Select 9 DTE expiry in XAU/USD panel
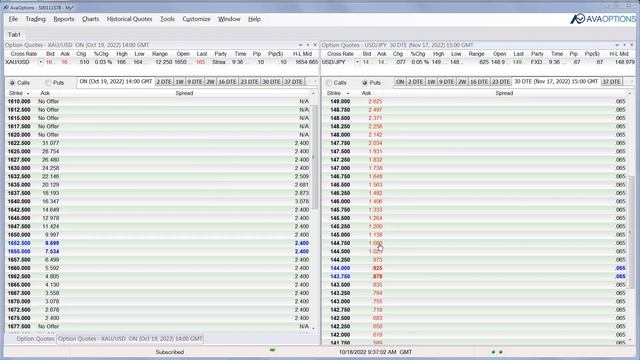 tap(195, 82)
